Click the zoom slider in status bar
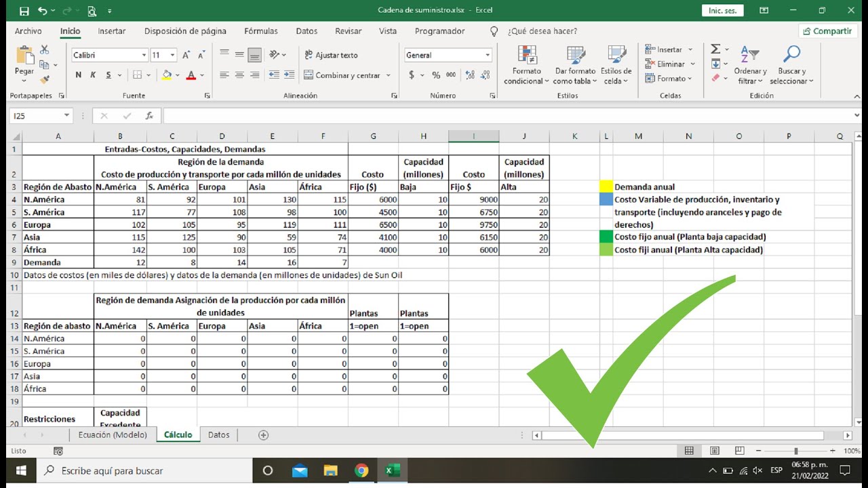 795,451
